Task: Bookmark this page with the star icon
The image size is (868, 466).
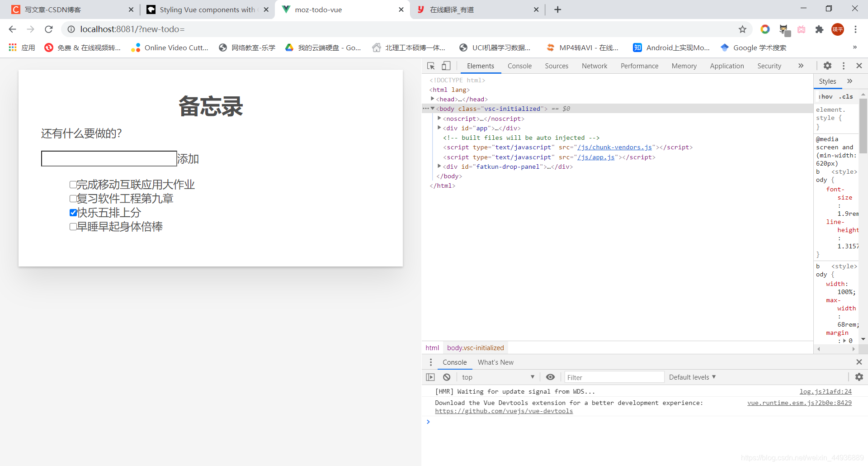Action: (x=742, y=29)
